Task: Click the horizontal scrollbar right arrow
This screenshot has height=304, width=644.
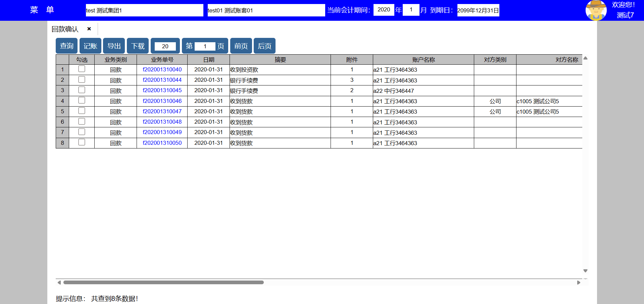Action: tap(579, 283)
